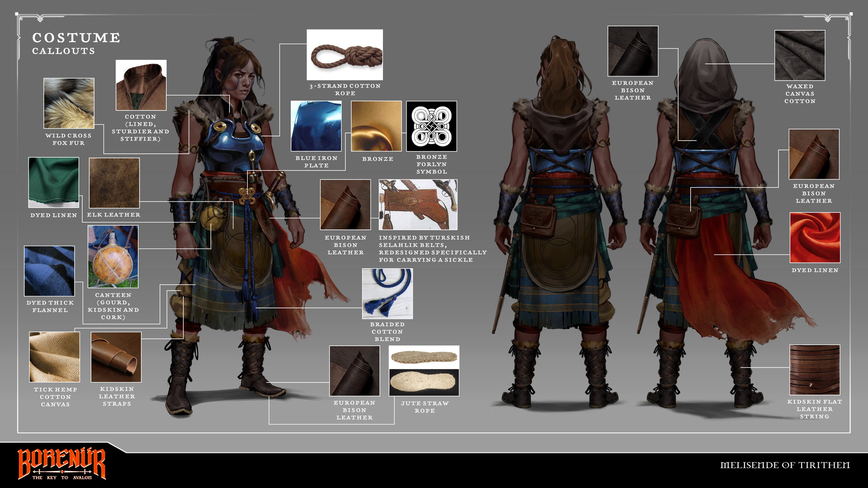Select the dyed thick flannel swatch
Viewport: 868px width, 488px height.
point(49,271)
